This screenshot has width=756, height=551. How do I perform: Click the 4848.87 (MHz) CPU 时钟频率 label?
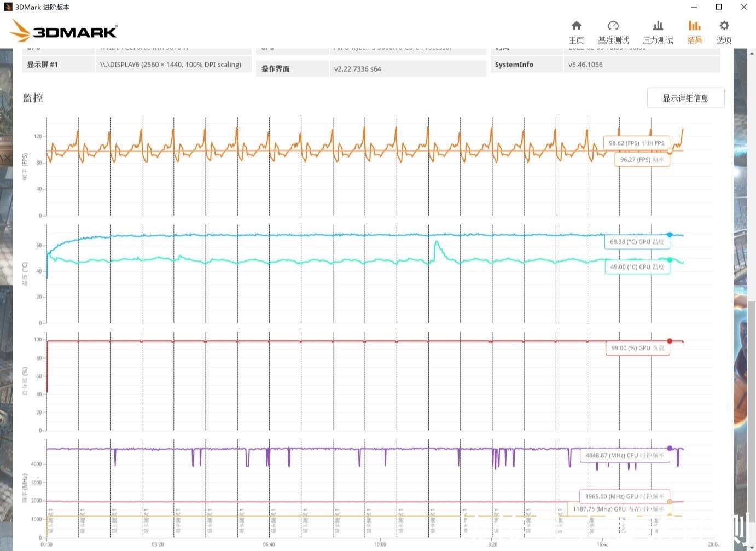[625, 455]
